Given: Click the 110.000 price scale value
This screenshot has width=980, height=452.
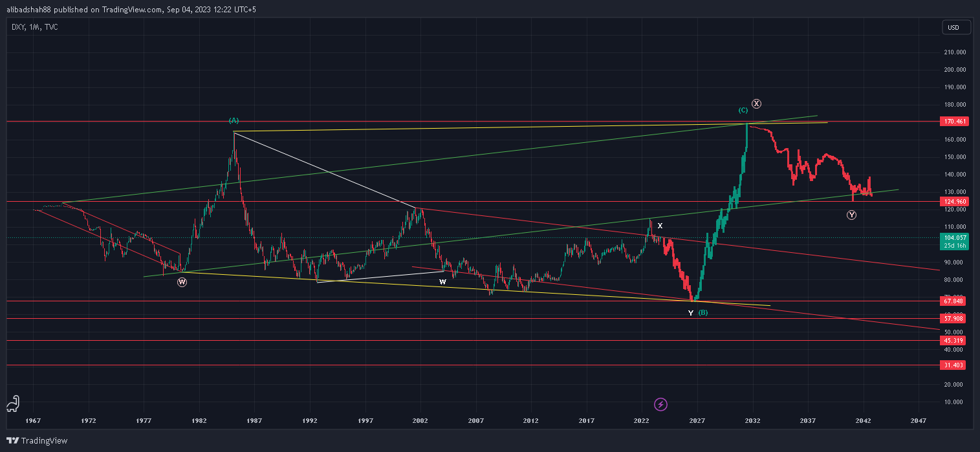Looking at the screenshot, I should [956, 227].
